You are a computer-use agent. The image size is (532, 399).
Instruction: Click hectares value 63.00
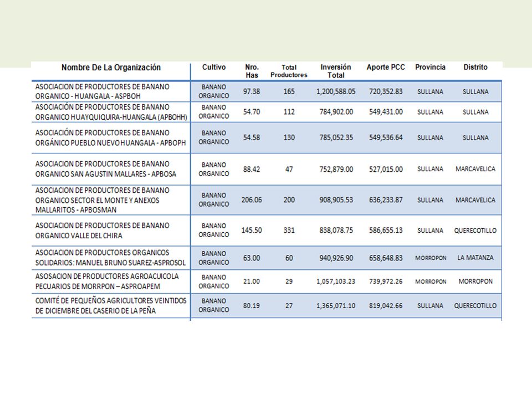252,258
